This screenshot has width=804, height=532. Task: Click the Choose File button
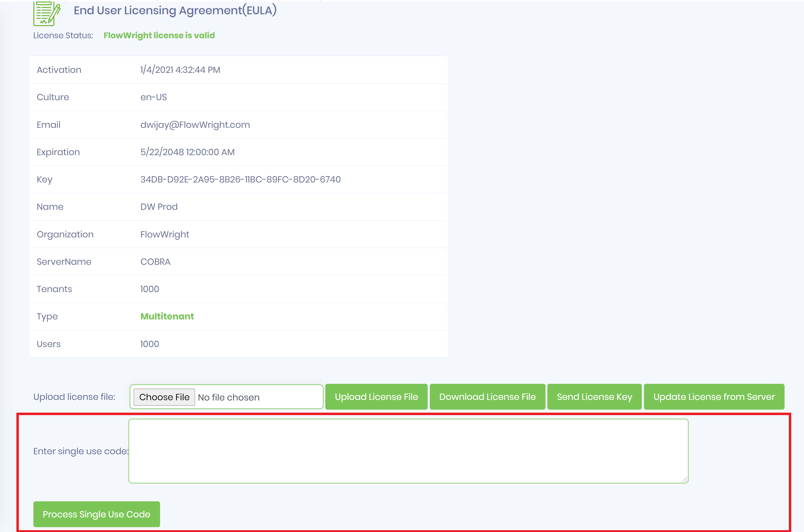pyautogui.click(x=164, y=397)
